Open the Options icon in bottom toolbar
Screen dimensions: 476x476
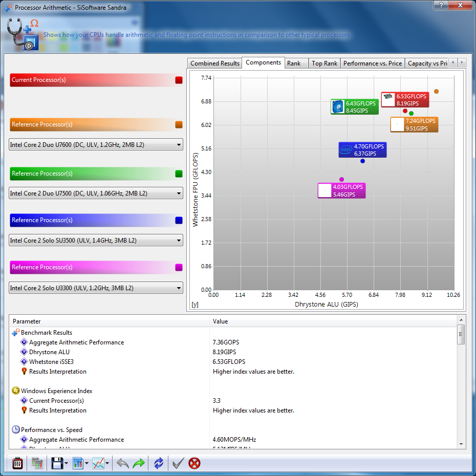(x=17, y=463)
